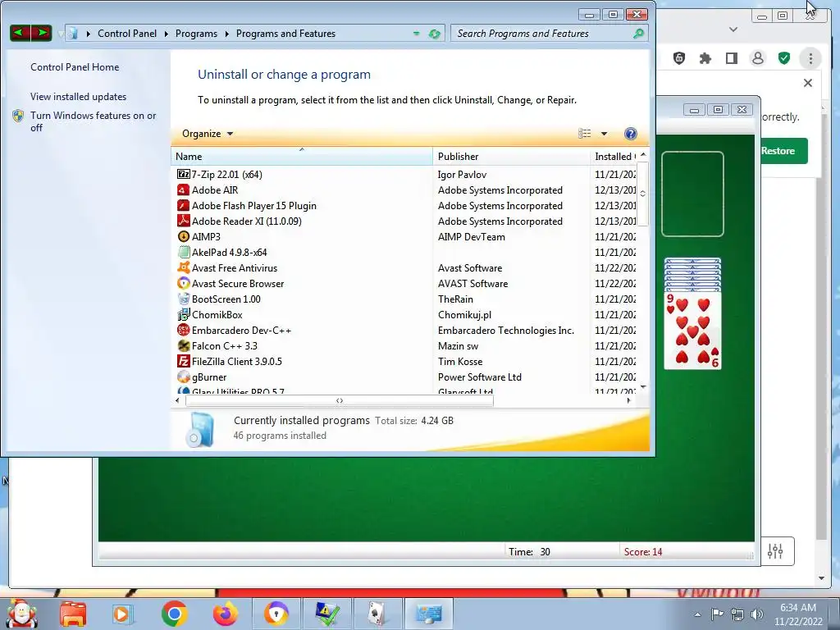The width and height of the screenshot is (840, 630).
Task: Select AkelPad 4.9.8-x64 row
Action: click(406, 253)
